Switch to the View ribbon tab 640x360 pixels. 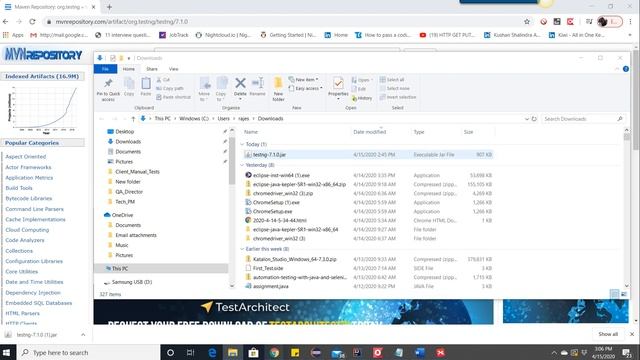point(173,69)
